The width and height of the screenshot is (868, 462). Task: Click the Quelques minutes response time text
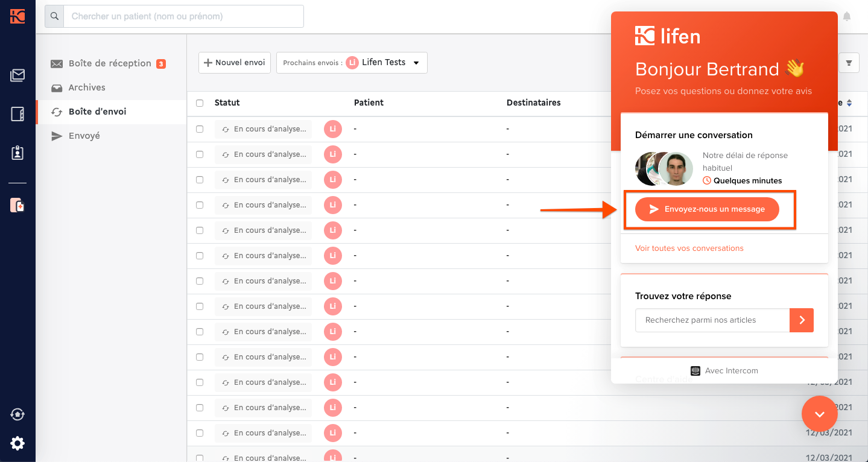click(747, 180)
